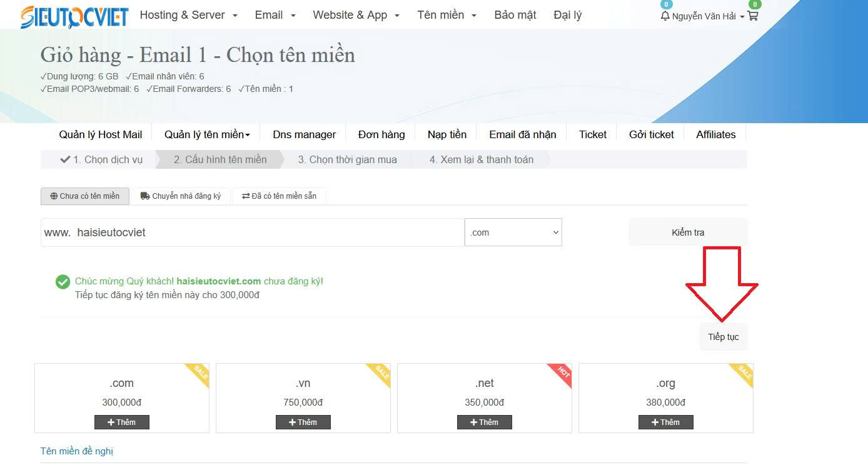Click the 350,000đ price on .net card
This screenshot has height=475, width=868.
pyautogui.click(x=485, y=402)
